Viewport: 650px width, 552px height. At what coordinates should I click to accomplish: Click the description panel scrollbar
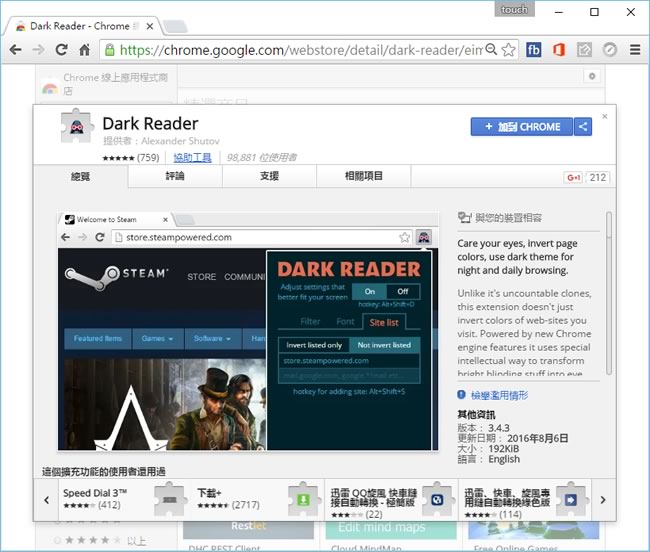[609, 293]
